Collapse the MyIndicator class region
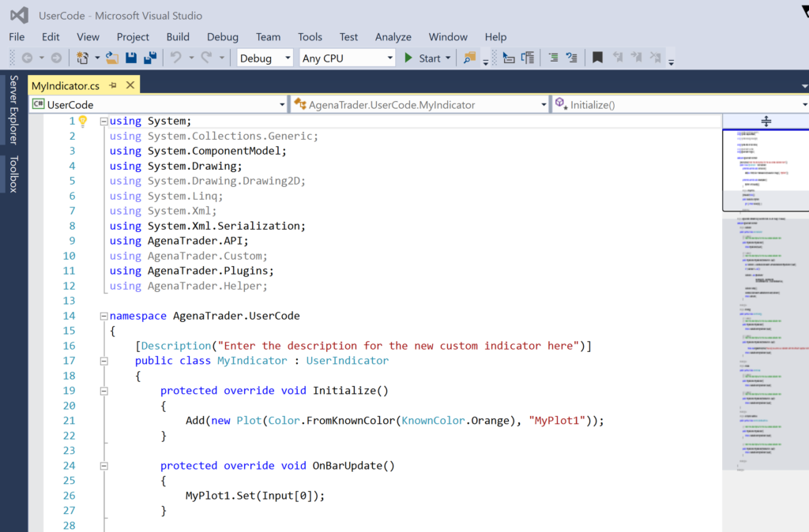The image size is (809, 532). point(103,361)
